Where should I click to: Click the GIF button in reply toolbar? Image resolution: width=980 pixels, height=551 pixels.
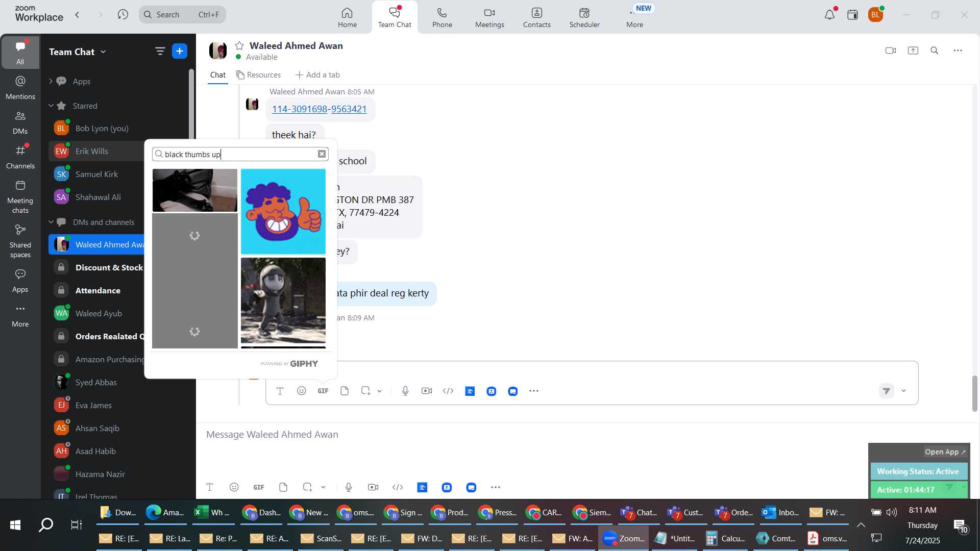323,391
